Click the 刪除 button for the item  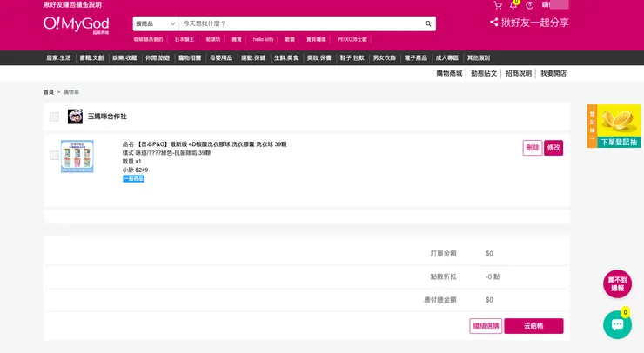point(533,148)
